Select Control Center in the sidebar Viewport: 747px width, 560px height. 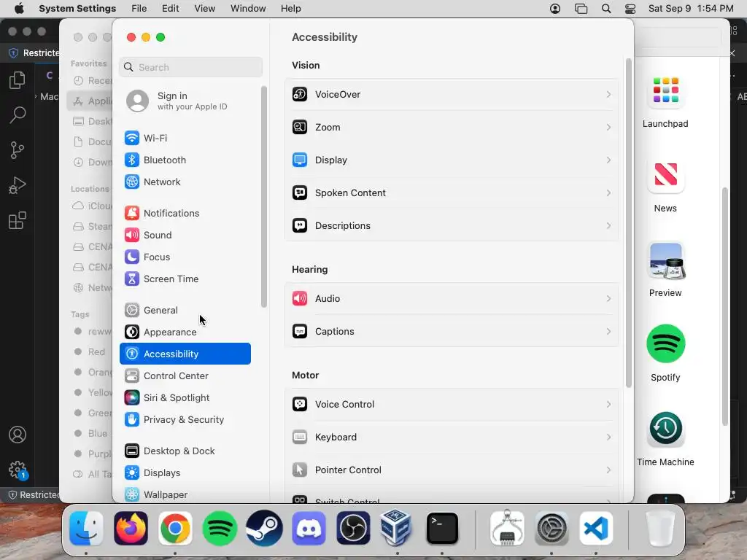point(185,376)
